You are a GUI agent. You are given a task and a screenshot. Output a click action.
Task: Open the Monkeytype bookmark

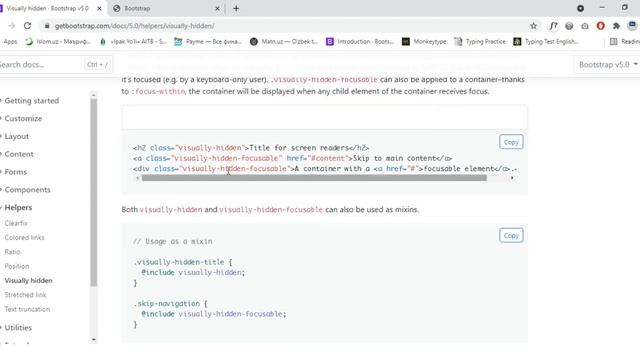424,42
